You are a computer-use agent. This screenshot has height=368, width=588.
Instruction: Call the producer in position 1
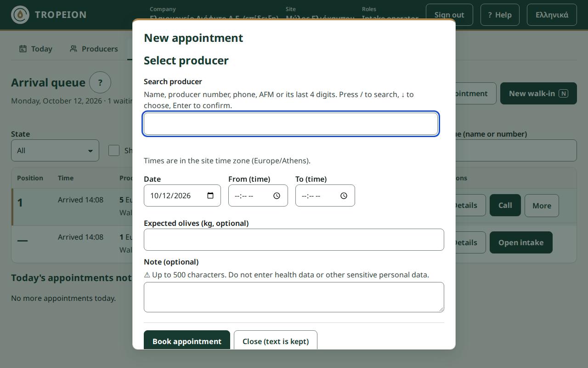coord(505,205)
